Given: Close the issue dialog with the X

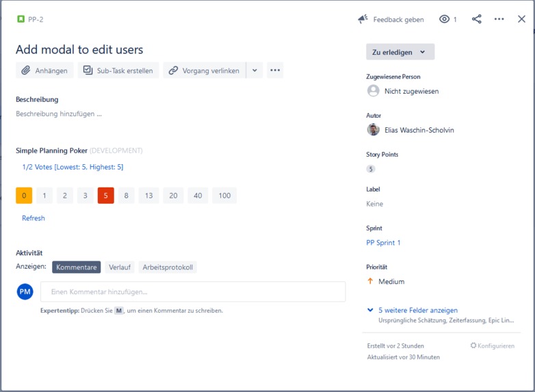Looking at the screenshot, I should point(521,19).
